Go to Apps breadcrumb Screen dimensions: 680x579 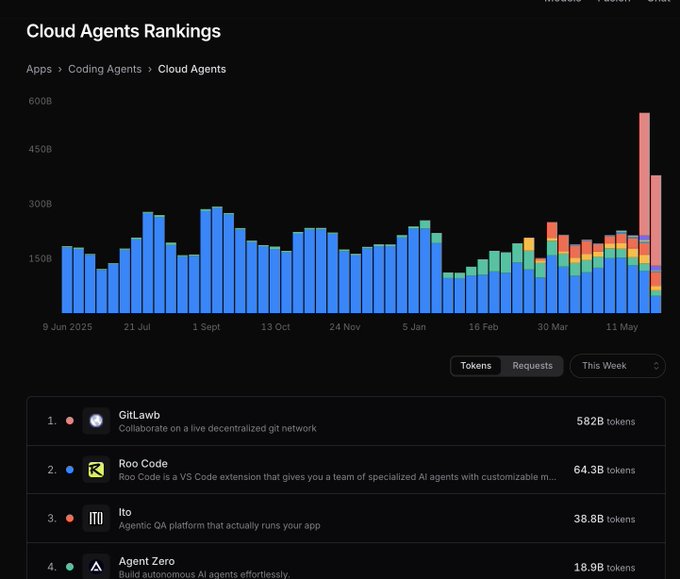tap(39, 69)
